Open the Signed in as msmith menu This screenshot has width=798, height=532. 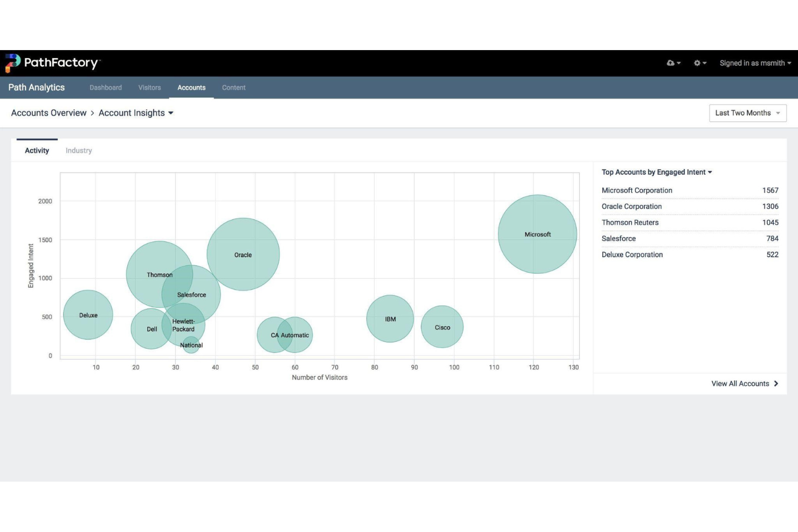pos(755,63)
